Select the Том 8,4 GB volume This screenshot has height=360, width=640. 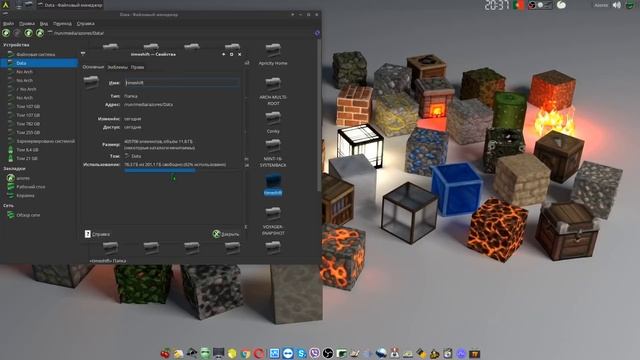click(39, 150)
